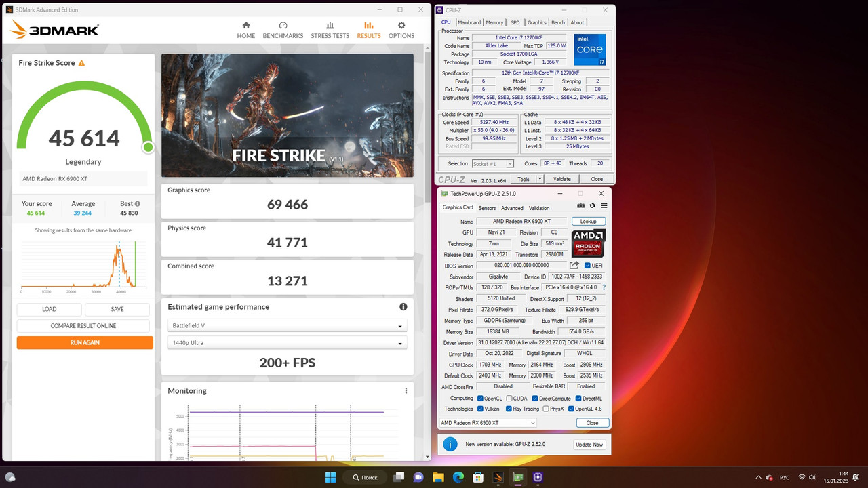Open the Socket #1 selection dropdown in CPU-Z
This screenshot has height=488, width=868.
pyautogui.click(x=493, y=163)
